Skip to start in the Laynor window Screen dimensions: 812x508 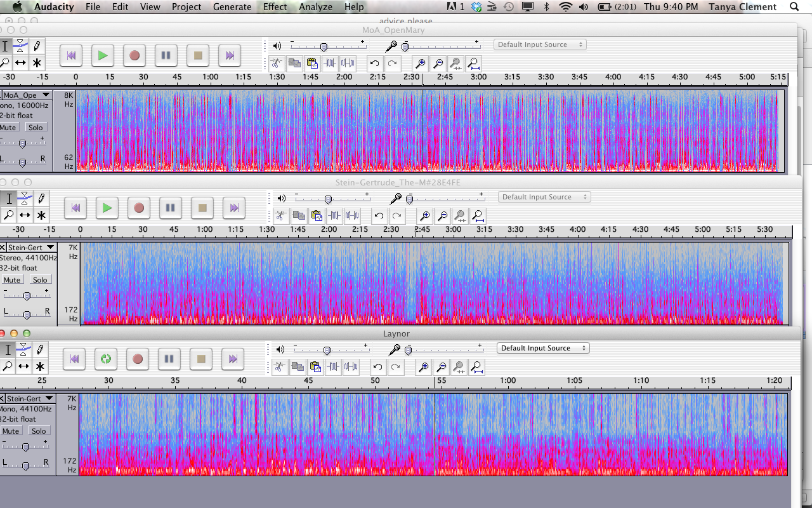click(x=74, y=359)
